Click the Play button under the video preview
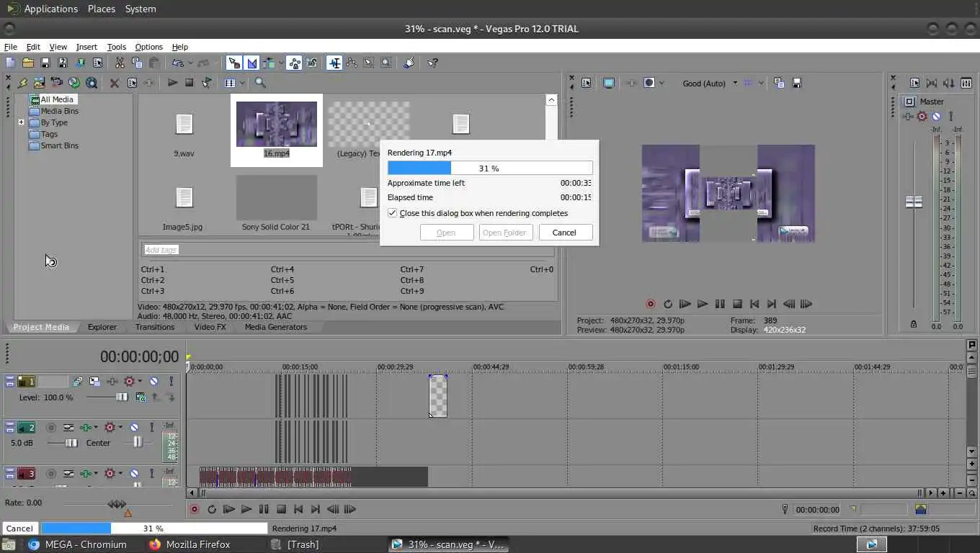Image resolution: width=980 pixels, height=553 pixels. (703, 305)
